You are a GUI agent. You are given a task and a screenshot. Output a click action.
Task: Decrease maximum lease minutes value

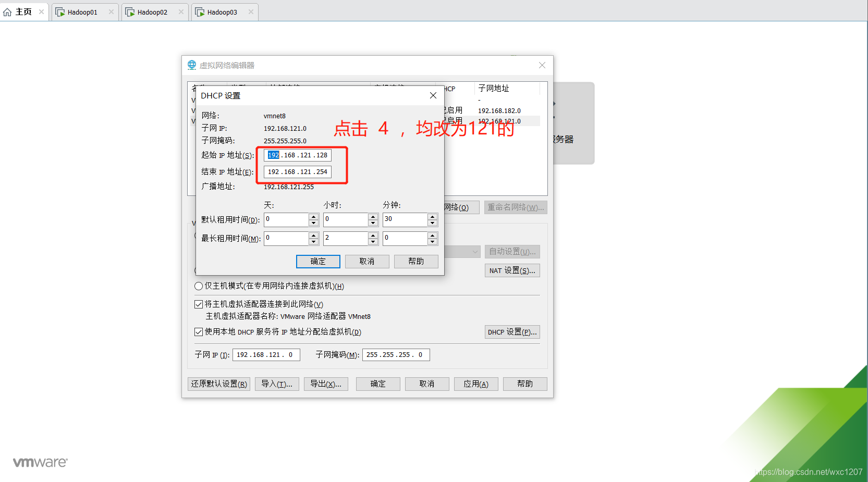click(x=432, y=242)
